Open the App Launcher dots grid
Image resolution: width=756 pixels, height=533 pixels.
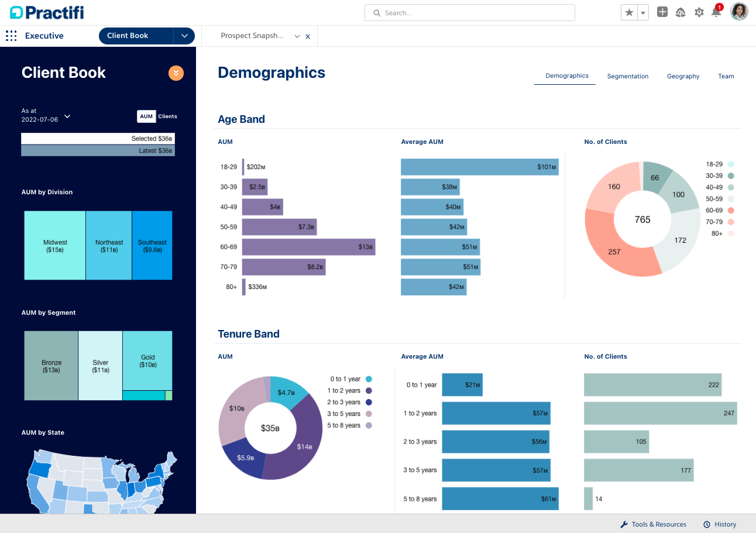[11, 36]
